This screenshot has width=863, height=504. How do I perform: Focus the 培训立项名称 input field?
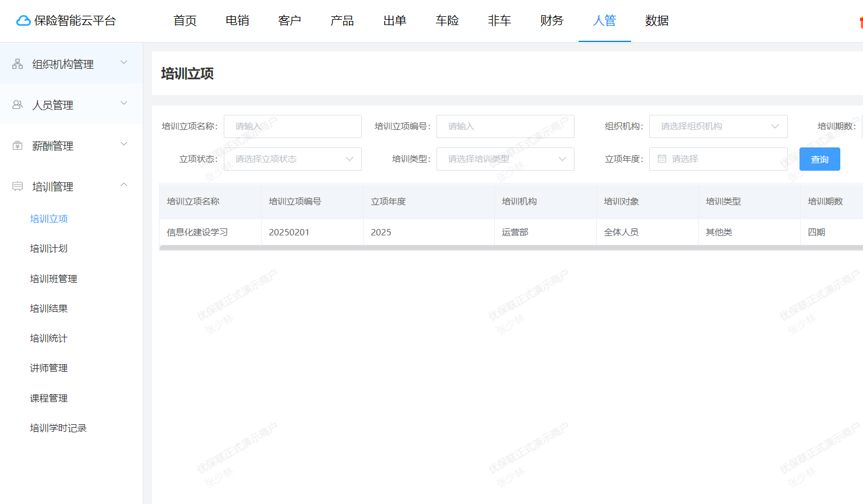click(293, 126)
